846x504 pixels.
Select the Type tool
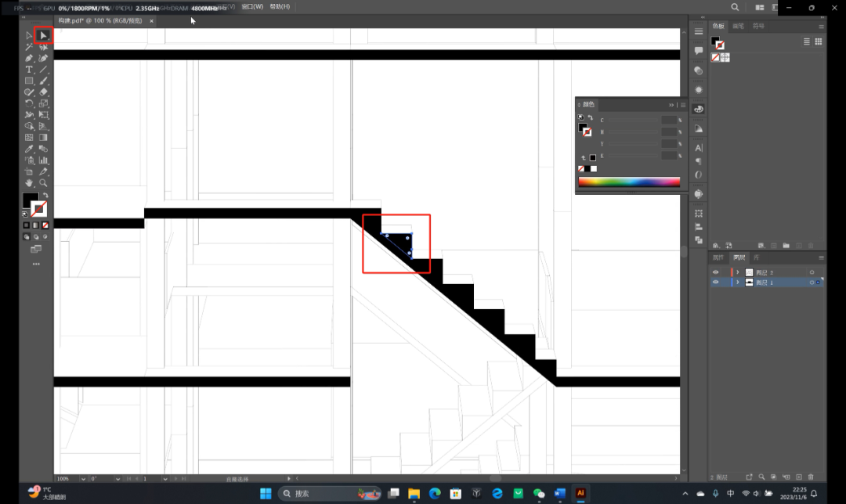(29, 70)
